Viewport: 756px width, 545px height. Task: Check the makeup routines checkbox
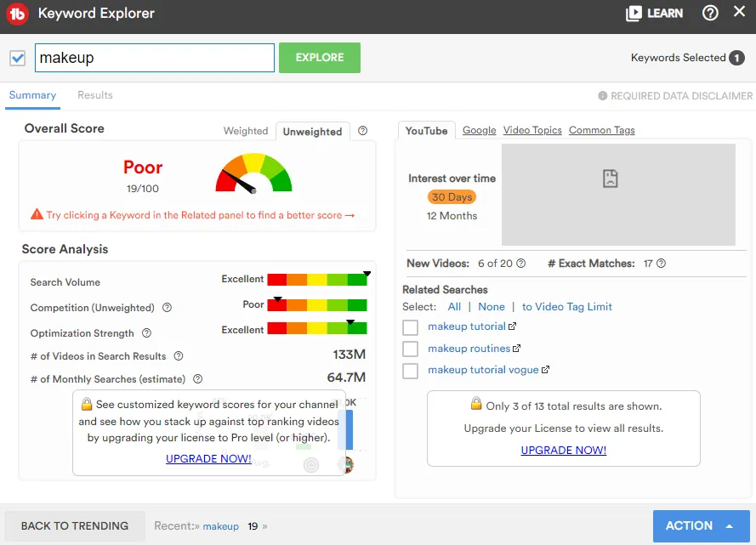click(x=410, y=349)
